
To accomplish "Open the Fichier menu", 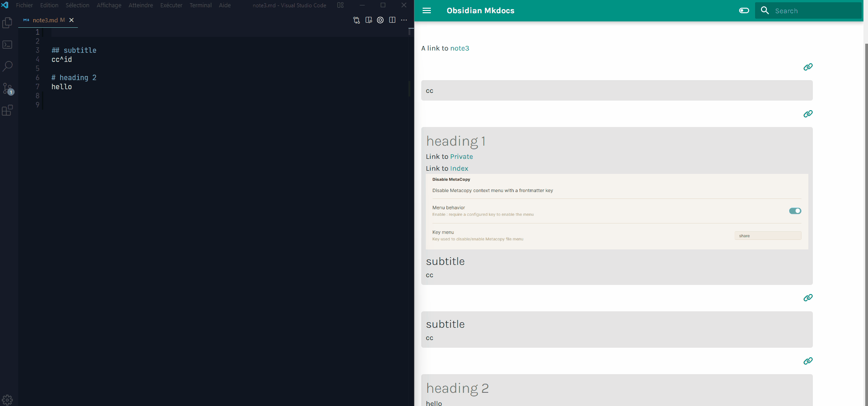I will point(24,5).
